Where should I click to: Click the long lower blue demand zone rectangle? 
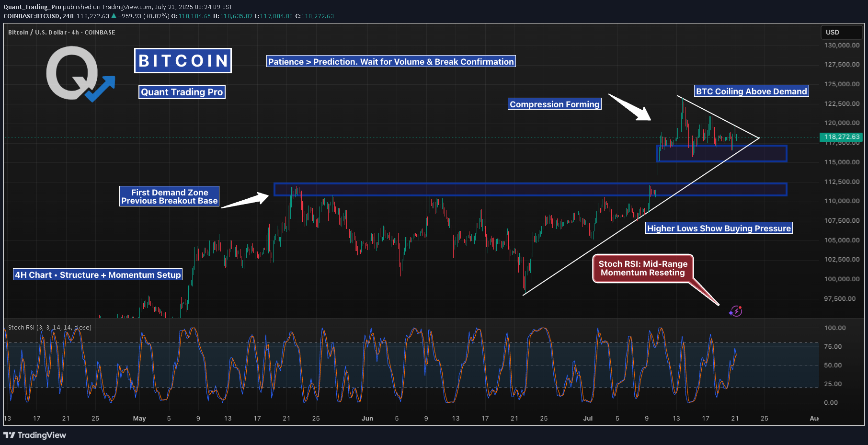(530, 189)
